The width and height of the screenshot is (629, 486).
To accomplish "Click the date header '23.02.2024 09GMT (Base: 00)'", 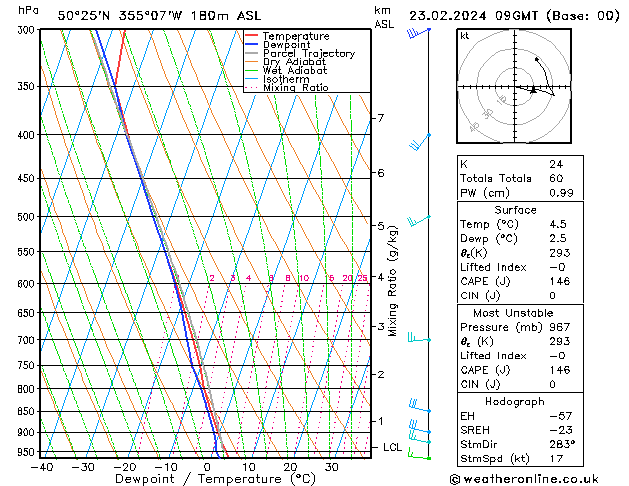I will coord(514,16).
